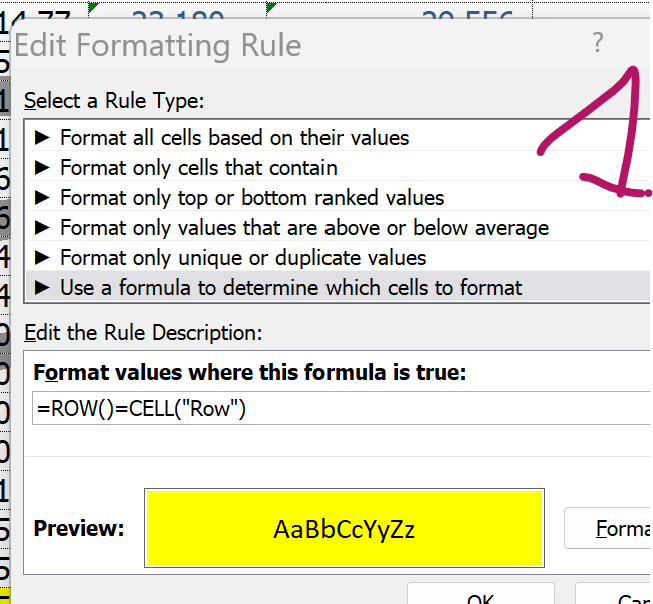Click the Edit Formatting Rule title bar
Image resolution: width=653 pixels, height=604 pixels.
[x=292, y=44]
